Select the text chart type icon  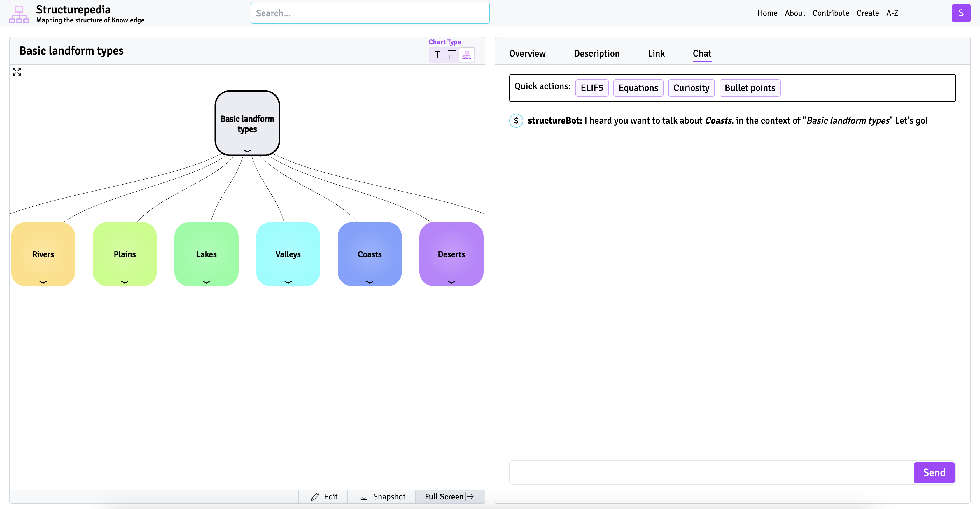point(437,55)
